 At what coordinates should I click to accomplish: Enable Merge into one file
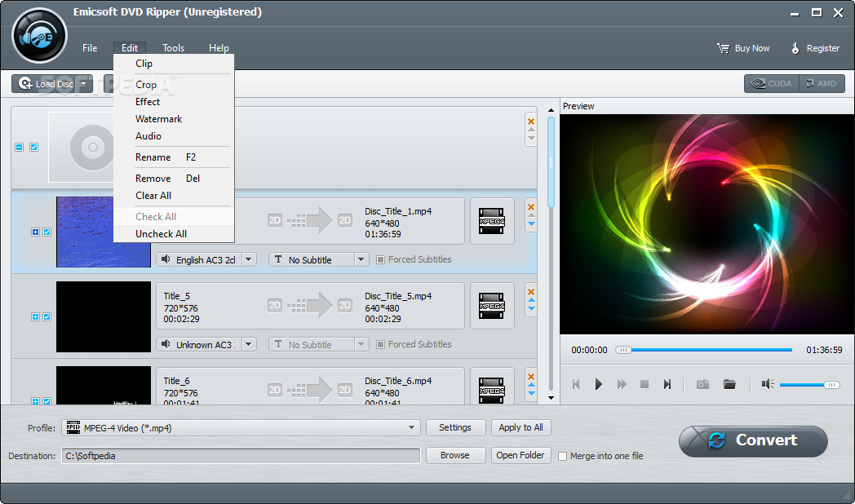pos(562,456)
